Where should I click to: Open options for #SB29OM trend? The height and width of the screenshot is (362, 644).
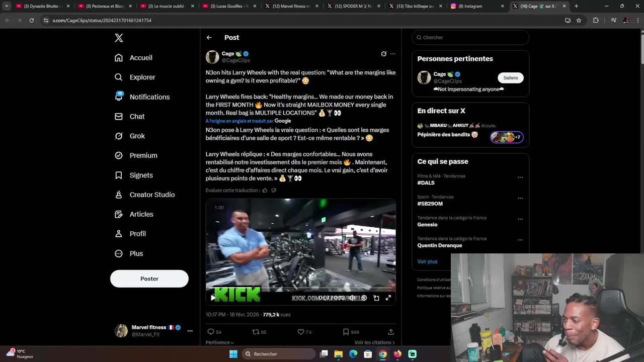[x=520, y=198]
